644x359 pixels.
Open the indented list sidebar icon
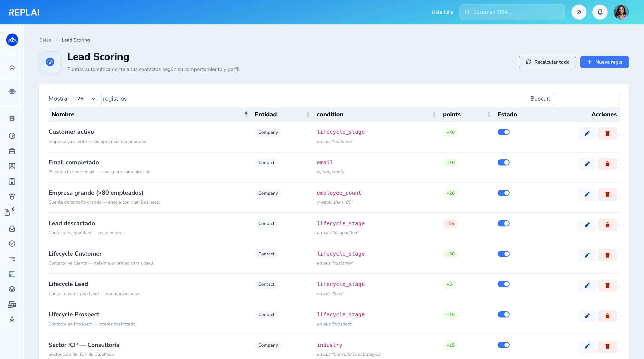12,259
